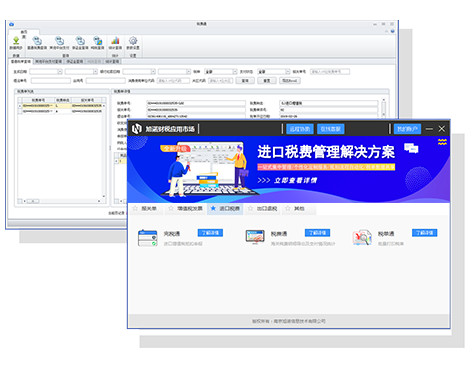Expand the 支付状态 dropdown

(274, 72)
